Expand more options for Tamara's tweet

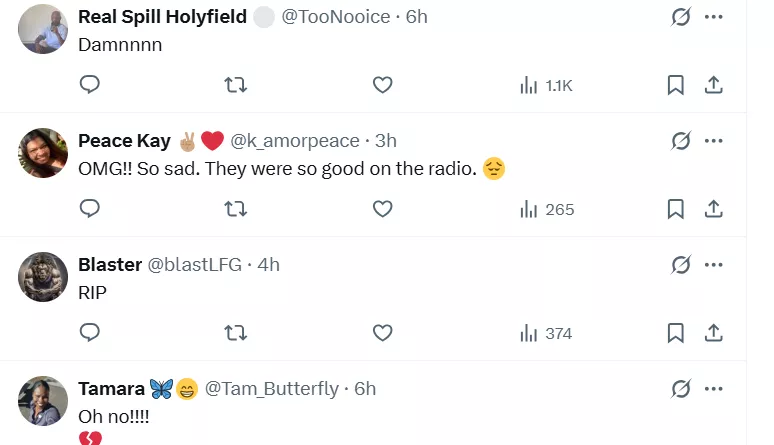pos(714,389)
